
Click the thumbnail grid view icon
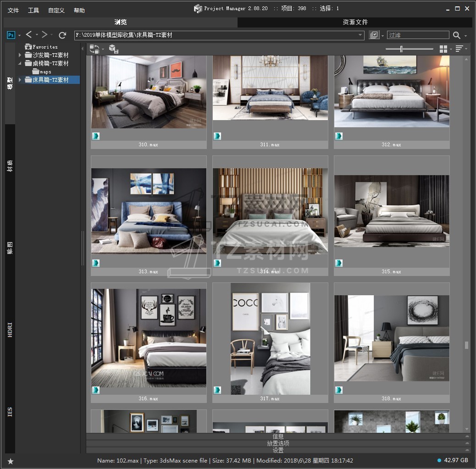pos(443,49)
